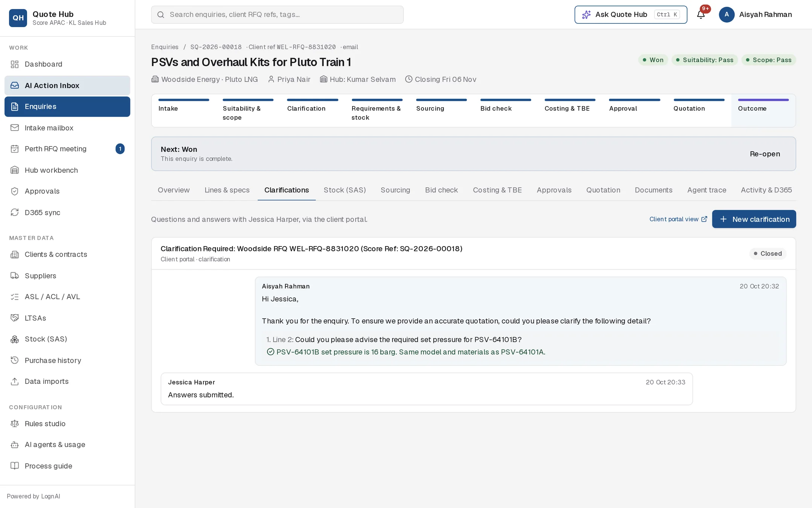
Task: Click the Perth RFQ meeting count badge
Action: (120, 149)
